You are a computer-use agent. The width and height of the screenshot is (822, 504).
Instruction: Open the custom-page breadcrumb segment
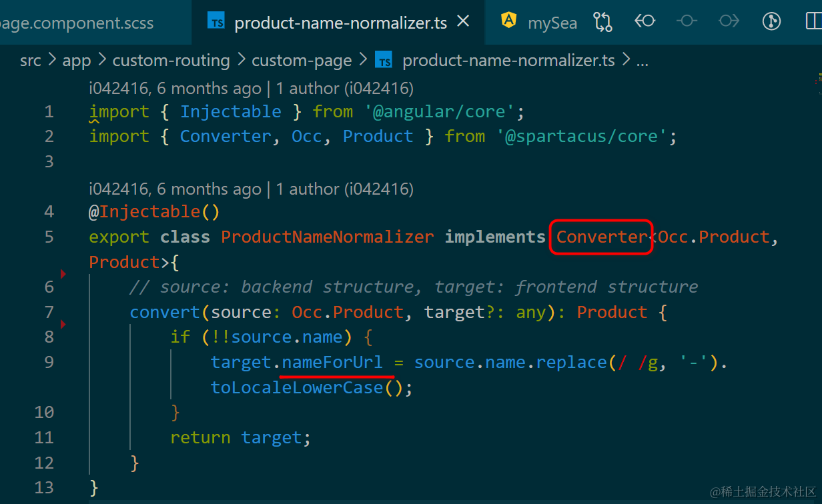tap(302, 61)
